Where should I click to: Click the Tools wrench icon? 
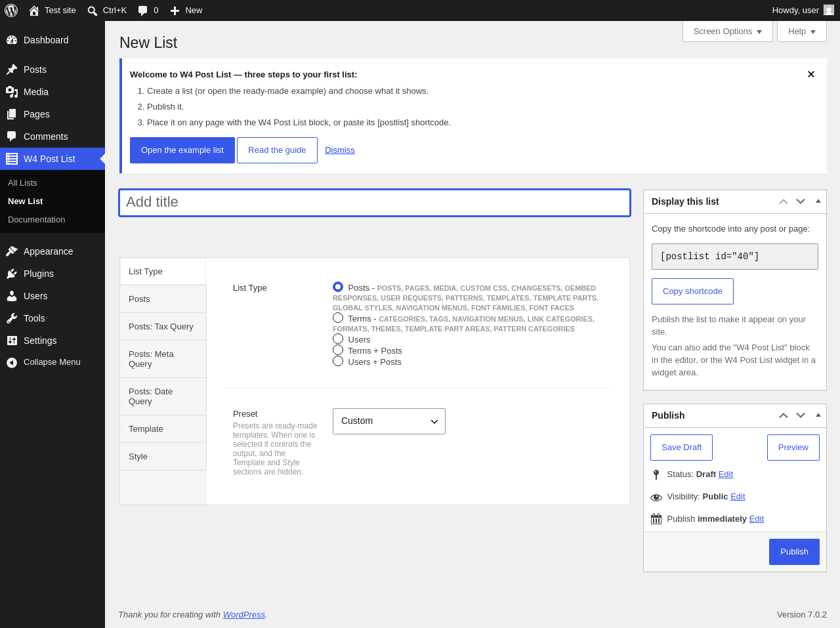point(12,318)
